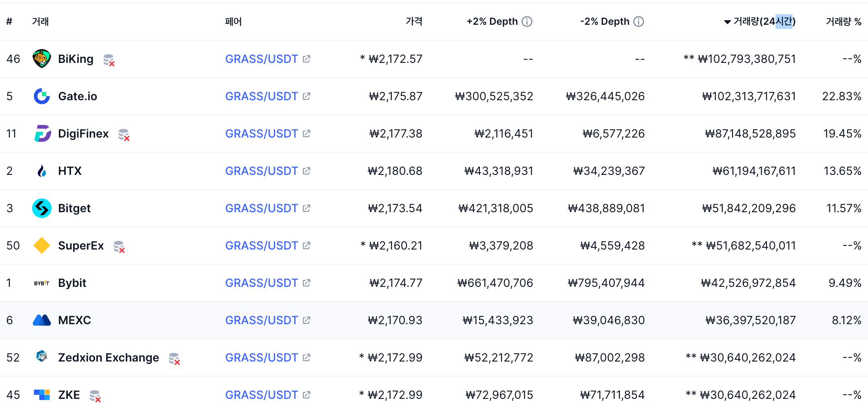The height and width of the screenshot is (409, 868).
Task: Sort by the -2% Depth column header
Action: click(x=605, y=22)
